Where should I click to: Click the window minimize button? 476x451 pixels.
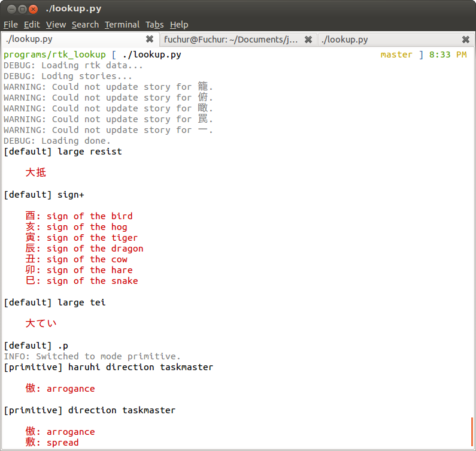11,9
